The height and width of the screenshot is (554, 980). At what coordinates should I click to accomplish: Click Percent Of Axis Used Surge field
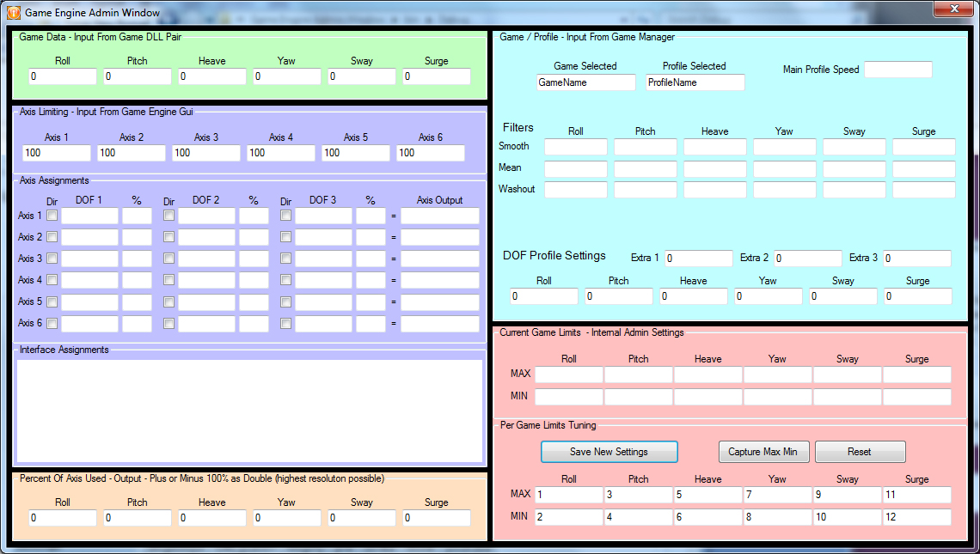(436, 518)
